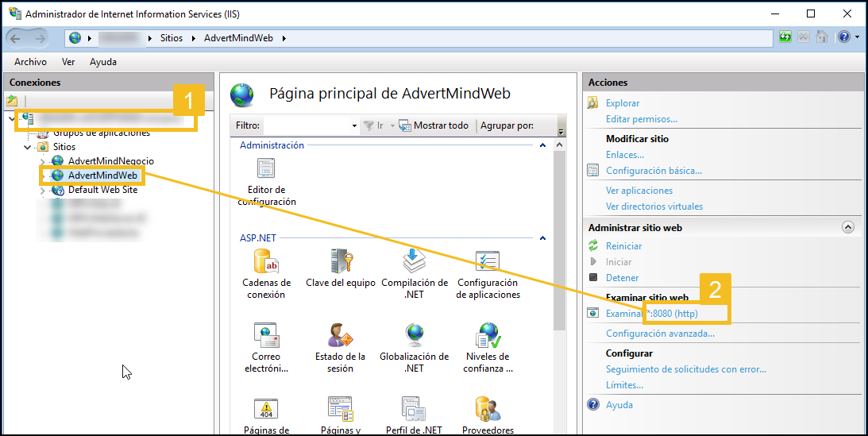Click the stop loading icon in toolbar

pyautogui.click(x=804, y=37)
